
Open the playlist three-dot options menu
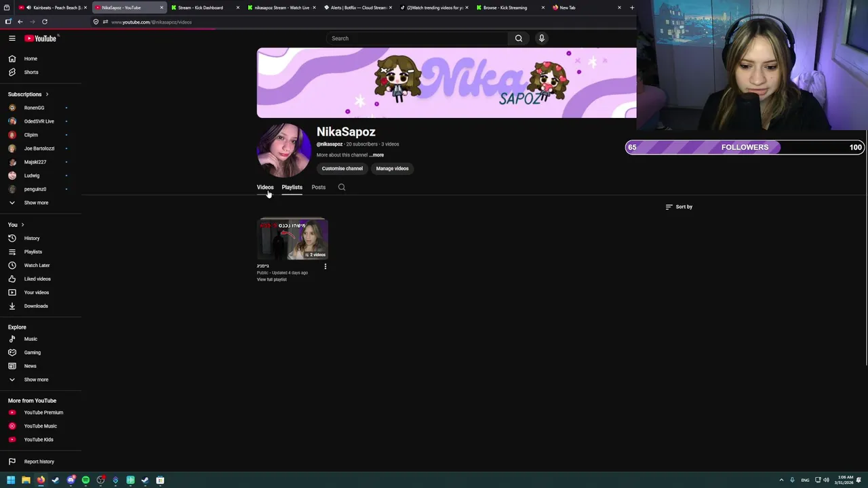pos(325,266)
